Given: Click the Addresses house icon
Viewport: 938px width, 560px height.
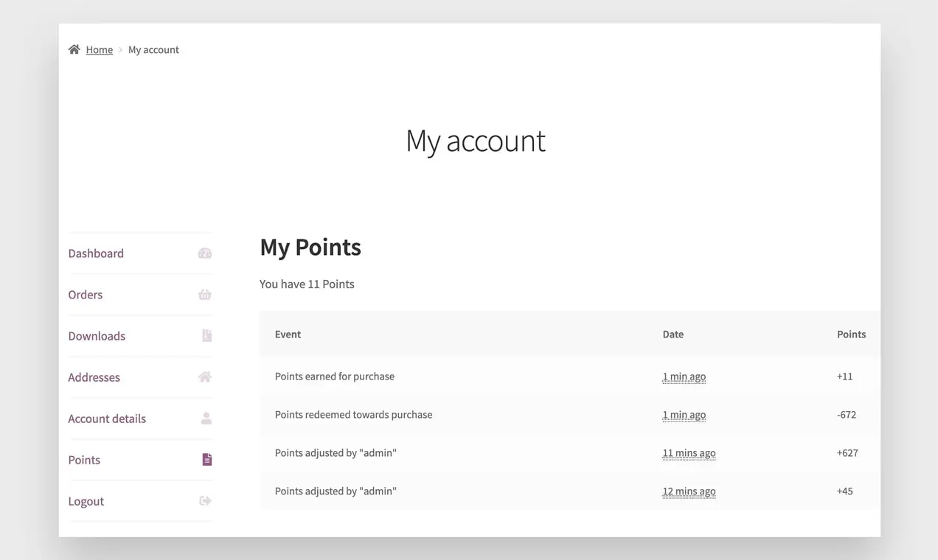Looking at the screenshot, I should tap(205, 377).
